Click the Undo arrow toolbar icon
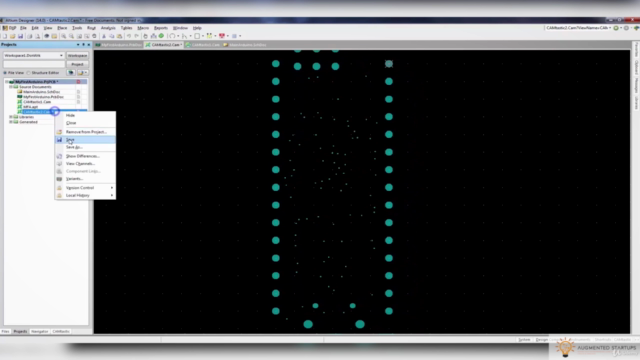The width and height of the screenshot is (640, 360). coord(129,36)
